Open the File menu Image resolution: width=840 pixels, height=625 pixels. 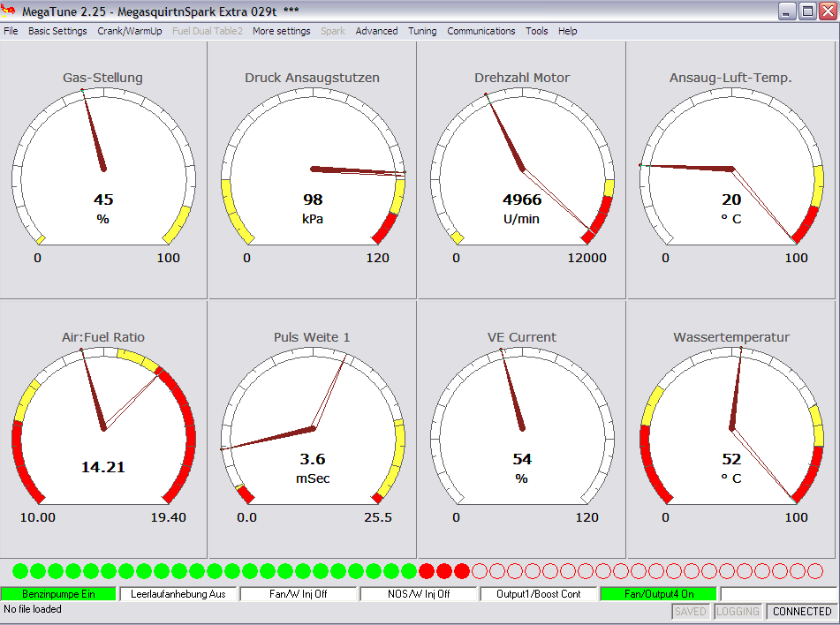tap(11, 31)
